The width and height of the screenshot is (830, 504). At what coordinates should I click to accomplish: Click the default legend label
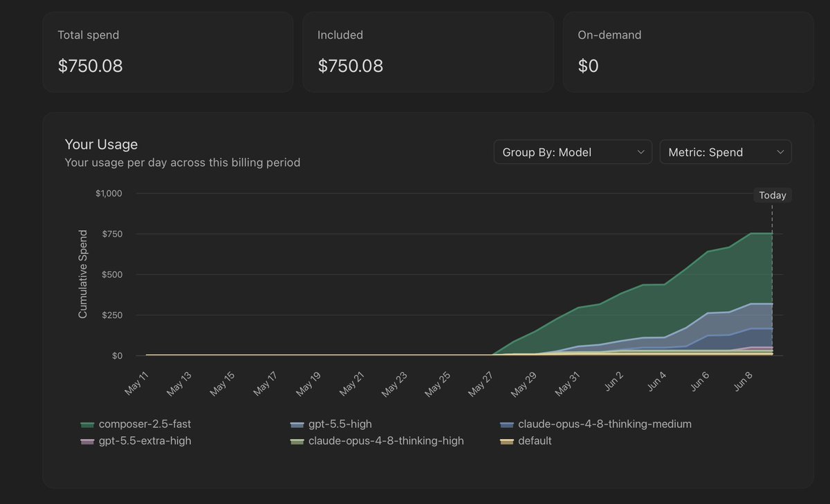pyautogui.click(x=535, y=440)
